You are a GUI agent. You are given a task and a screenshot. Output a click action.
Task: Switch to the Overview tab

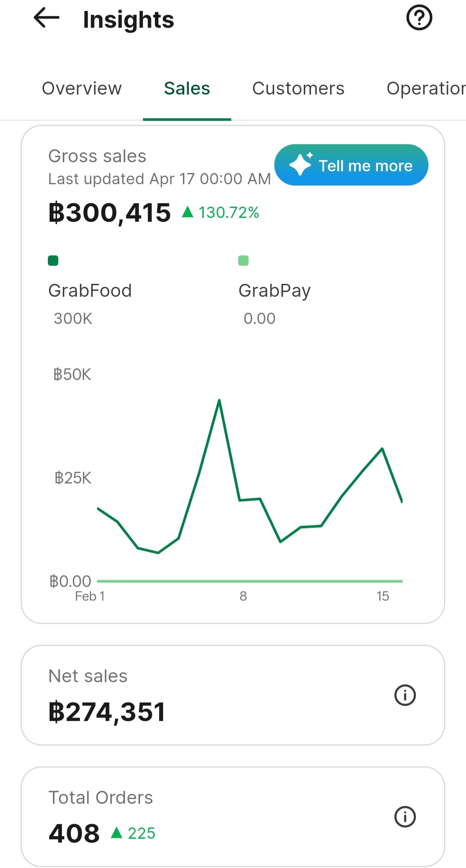[82, 88]
